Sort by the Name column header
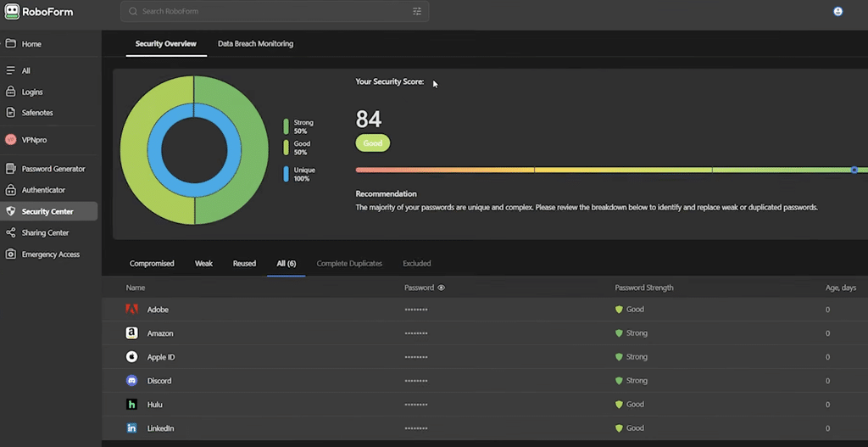This screenshot has height=447, width=868. tap(136, 288)
